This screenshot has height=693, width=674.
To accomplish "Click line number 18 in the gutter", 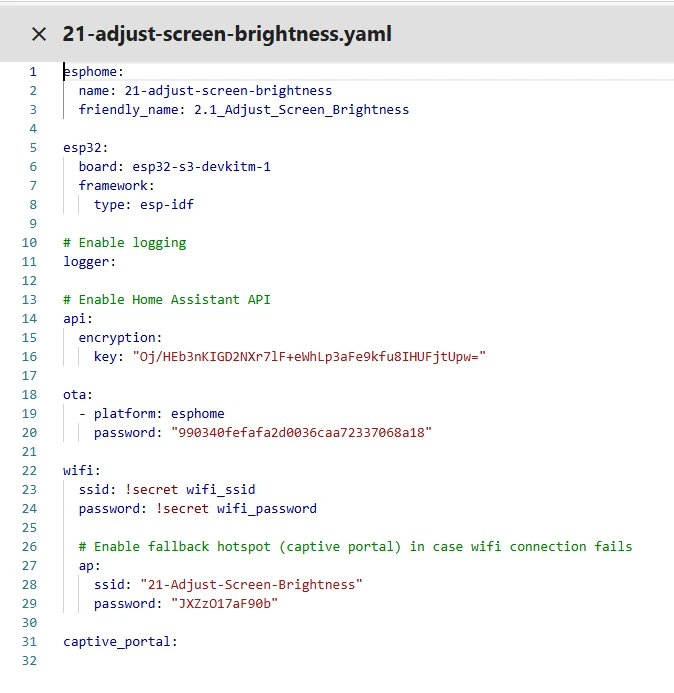I will pos(29,394).
